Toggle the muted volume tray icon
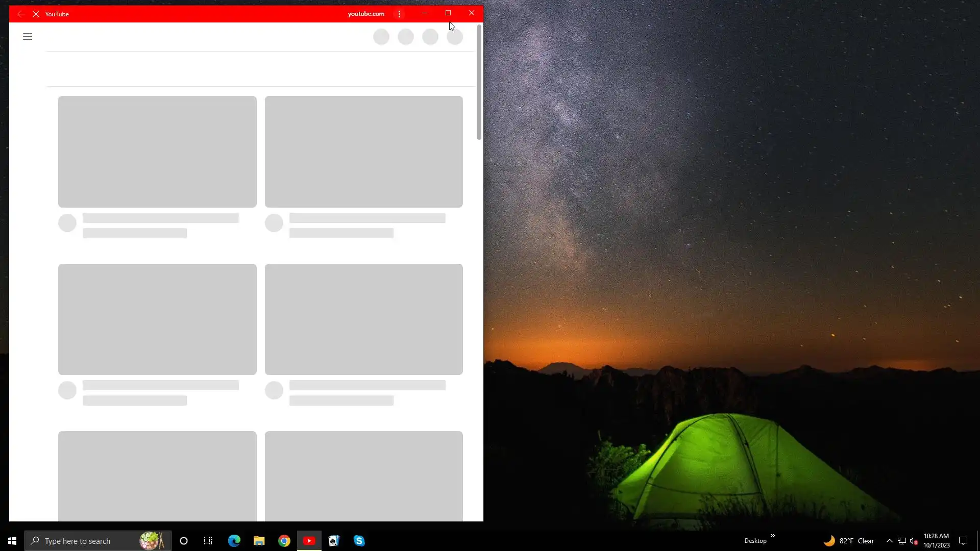Viewport: 980px width, 551px height. pos(914,541)
